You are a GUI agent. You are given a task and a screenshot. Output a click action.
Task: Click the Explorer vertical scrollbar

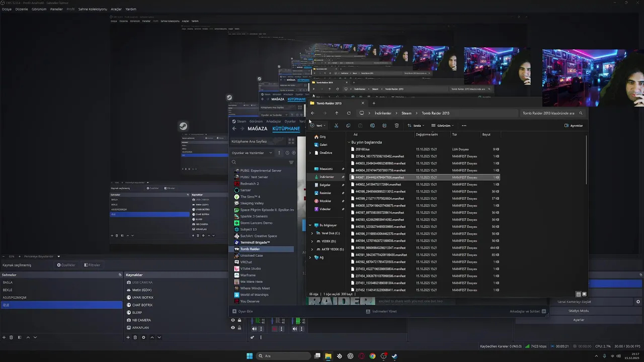pos(587,161)
